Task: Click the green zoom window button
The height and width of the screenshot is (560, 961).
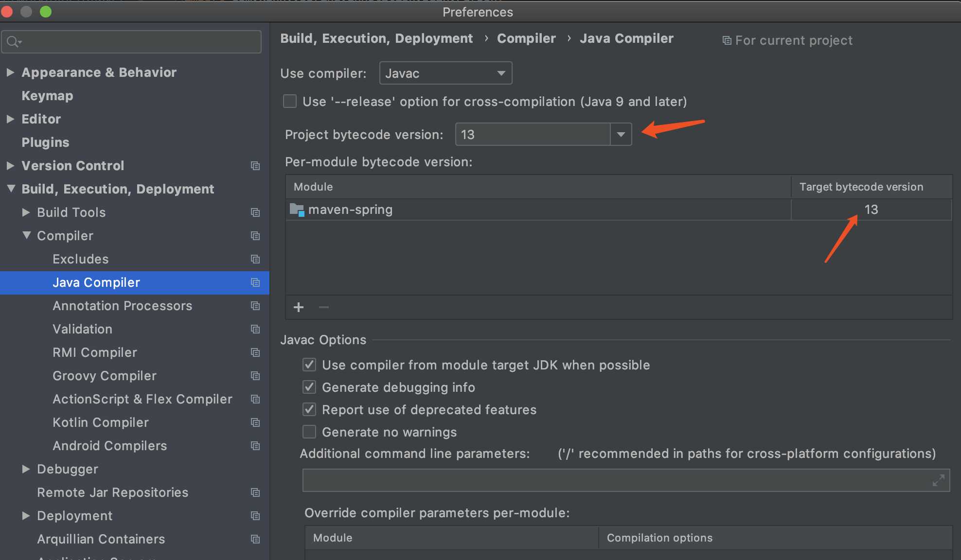Action: (x=46, y=12)
